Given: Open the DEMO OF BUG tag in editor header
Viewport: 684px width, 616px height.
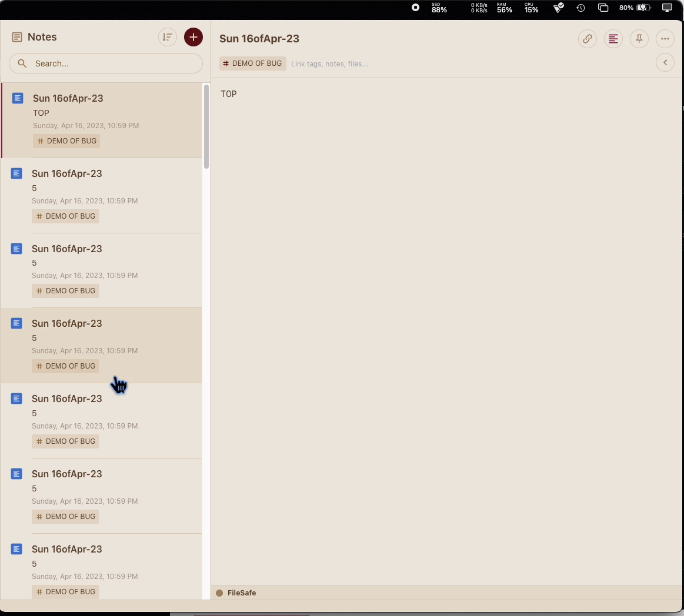Looking at the screenshot, I should [x=252, y=63].
